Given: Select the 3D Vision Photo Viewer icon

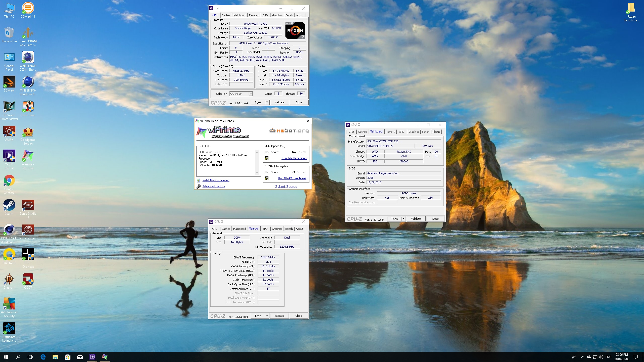Looking at the screenshot, I should [x=9, y=110].
